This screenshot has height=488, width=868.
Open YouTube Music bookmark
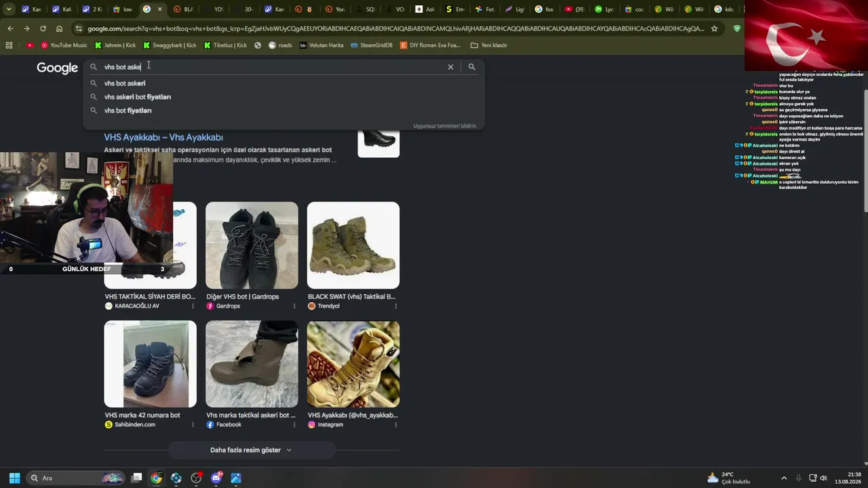pos(64,45)
